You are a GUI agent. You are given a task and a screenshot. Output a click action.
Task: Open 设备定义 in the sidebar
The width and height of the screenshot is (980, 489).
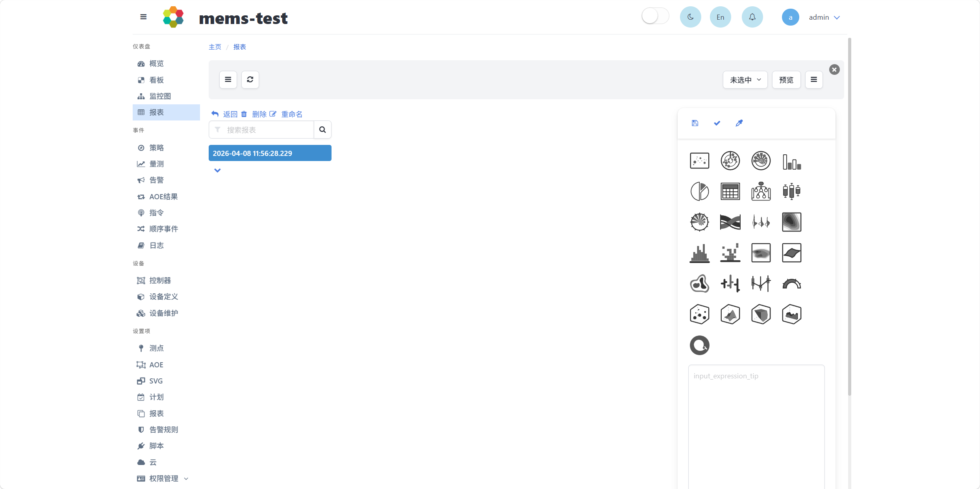(x=166, y=296)
